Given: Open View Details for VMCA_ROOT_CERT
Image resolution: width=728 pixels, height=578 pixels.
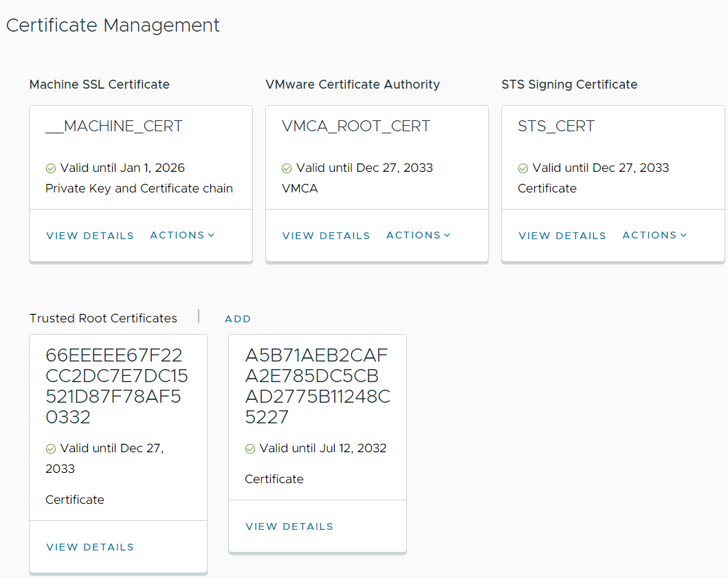Looking at the screenshot, I should coord(326,236).
